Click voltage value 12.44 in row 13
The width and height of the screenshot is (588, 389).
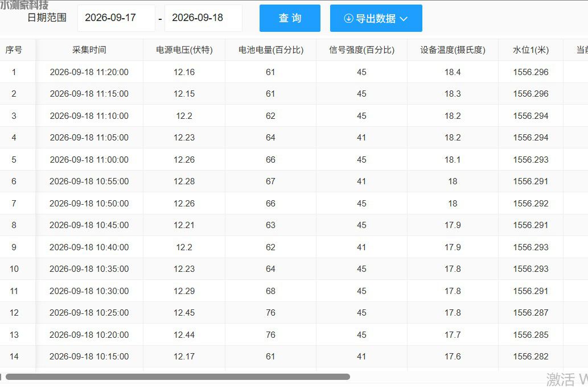click(x=184, y=335)
